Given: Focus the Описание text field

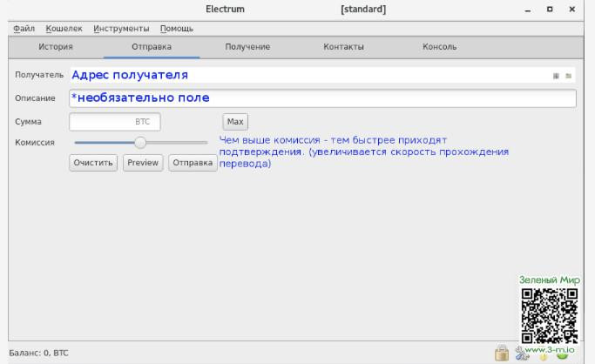Looking at the screenshot, I should click(x=322, y=98).
